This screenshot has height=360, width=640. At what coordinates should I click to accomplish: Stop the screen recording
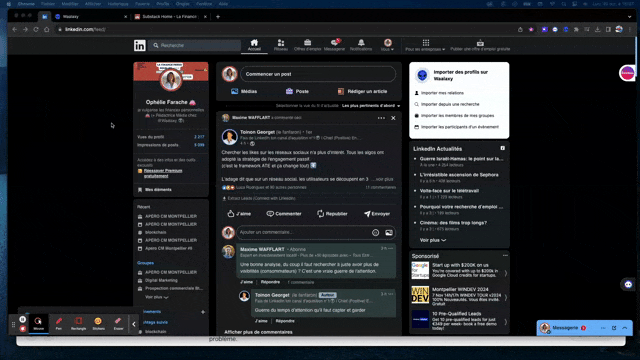coord(23,328)
